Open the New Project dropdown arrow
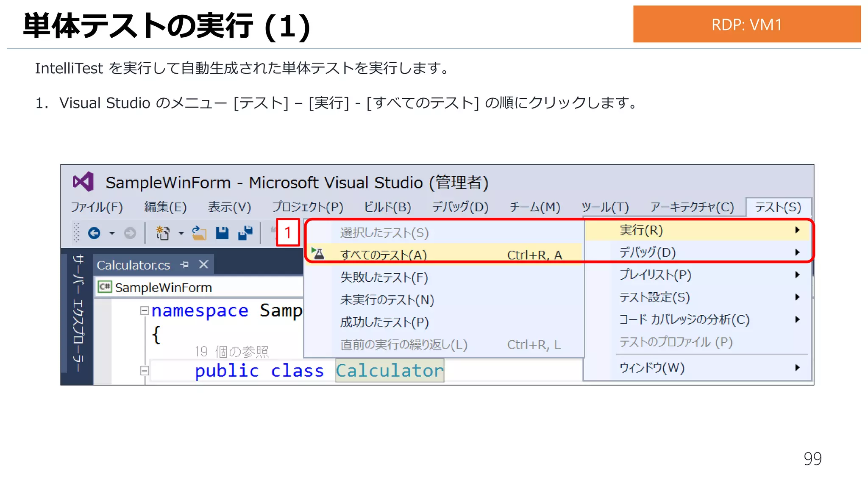 [181, 233]
